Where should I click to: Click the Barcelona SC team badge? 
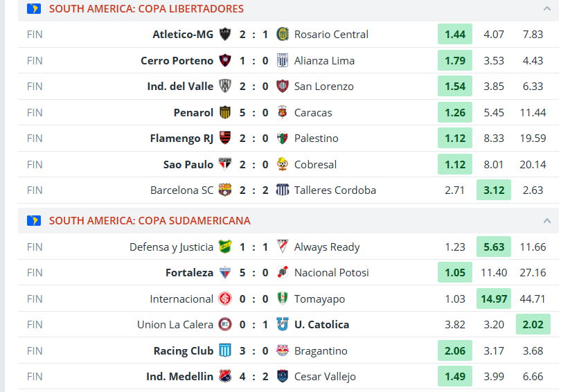pos(225,190)
